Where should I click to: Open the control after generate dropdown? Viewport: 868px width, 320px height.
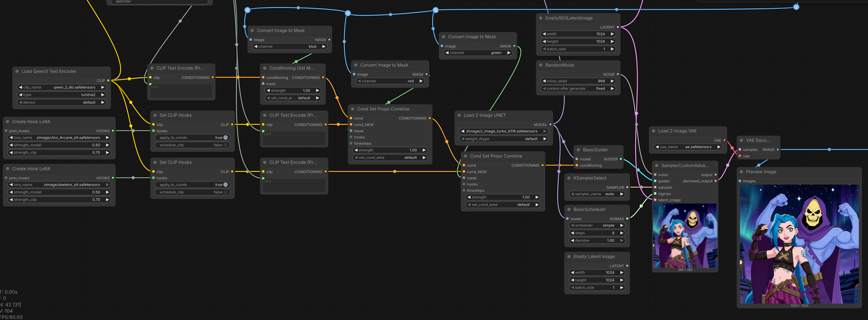(578, 89)
